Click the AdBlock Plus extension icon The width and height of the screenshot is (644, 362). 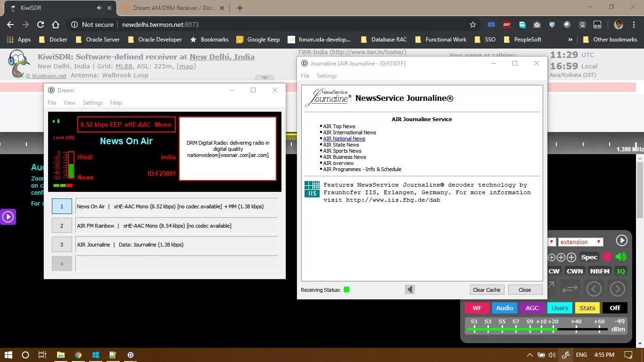[507, 25]
